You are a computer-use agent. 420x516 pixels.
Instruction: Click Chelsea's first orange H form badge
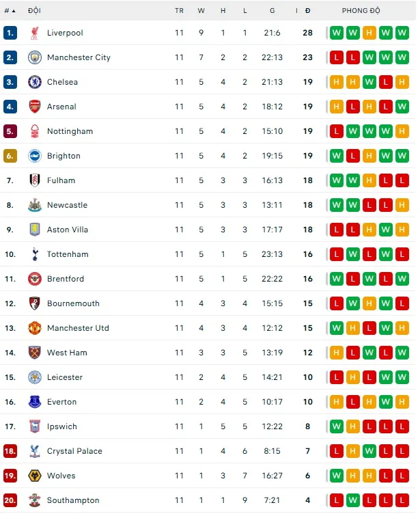click(x=336, y=82)
